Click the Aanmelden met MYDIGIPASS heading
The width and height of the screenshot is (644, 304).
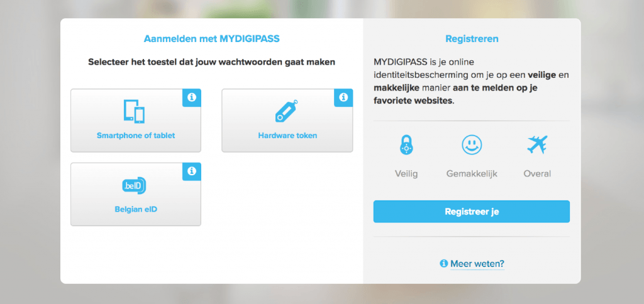[211, 39]
